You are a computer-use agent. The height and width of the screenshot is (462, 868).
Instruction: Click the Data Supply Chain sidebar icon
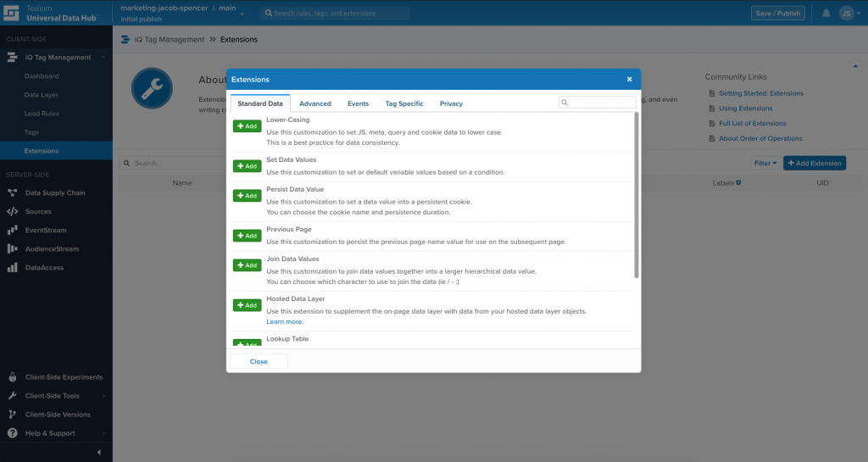[13, 193]
